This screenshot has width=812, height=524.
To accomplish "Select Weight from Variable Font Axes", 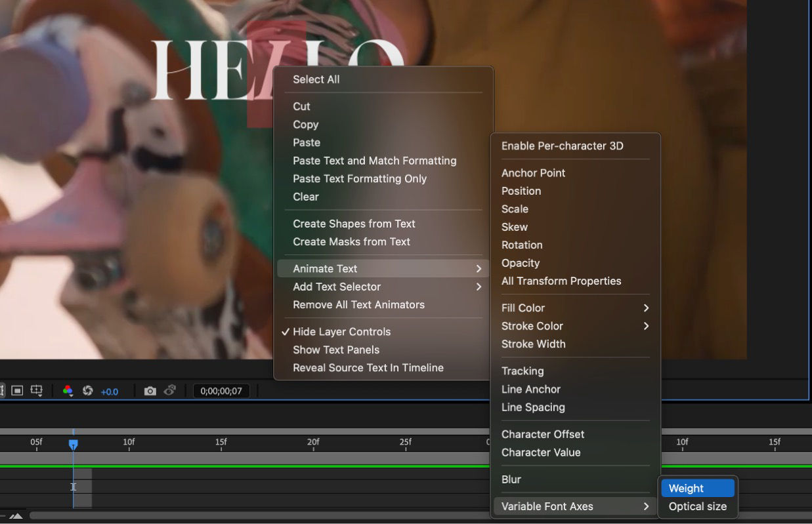I will (x=685, y=488).
